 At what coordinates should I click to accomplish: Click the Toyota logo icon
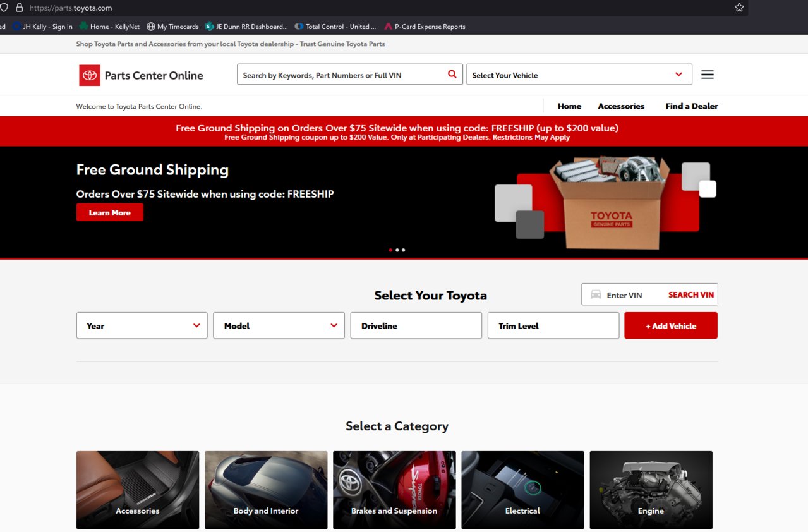(90, 75)
